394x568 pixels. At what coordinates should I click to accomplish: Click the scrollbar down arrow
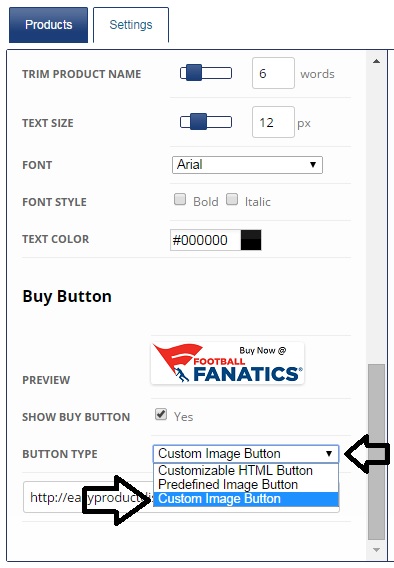(376, 550)
